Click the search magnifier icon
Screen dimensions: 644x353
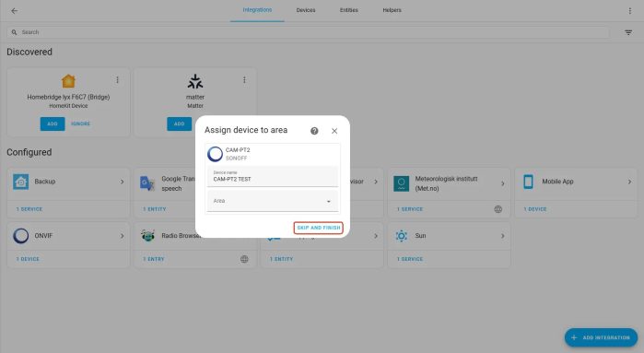click(x=14, y=32)
